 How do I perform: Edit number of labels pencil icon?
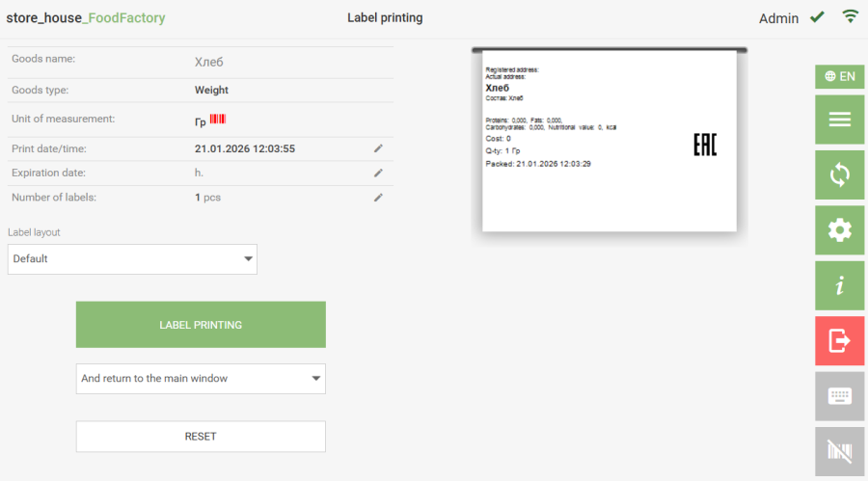point(379,198)
